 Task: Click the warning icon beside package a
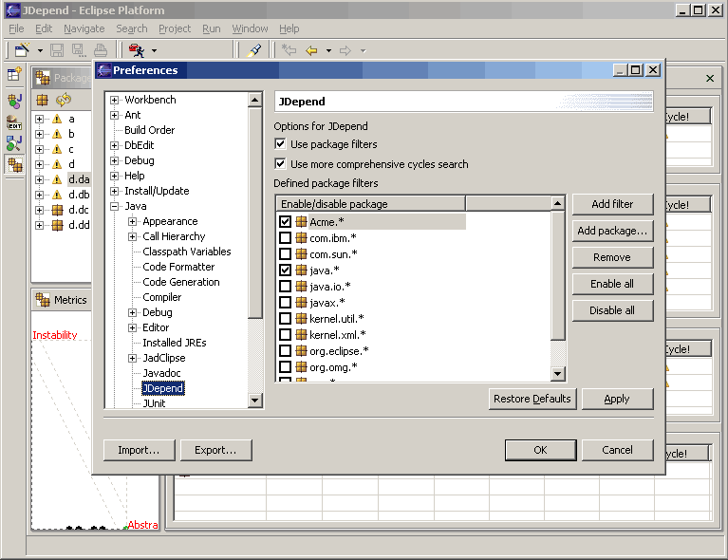[x=57, y=119]
